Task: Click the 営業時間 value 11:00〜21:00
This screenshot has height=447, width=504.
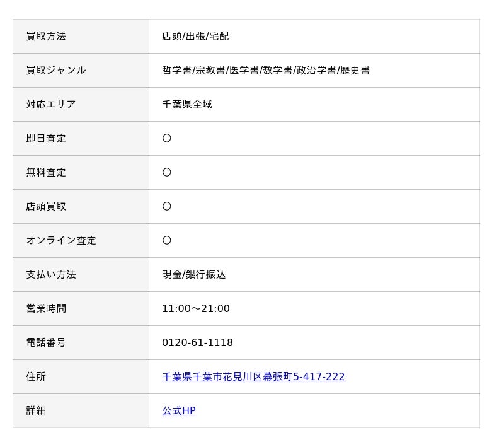Action: [x=196, y=309]
